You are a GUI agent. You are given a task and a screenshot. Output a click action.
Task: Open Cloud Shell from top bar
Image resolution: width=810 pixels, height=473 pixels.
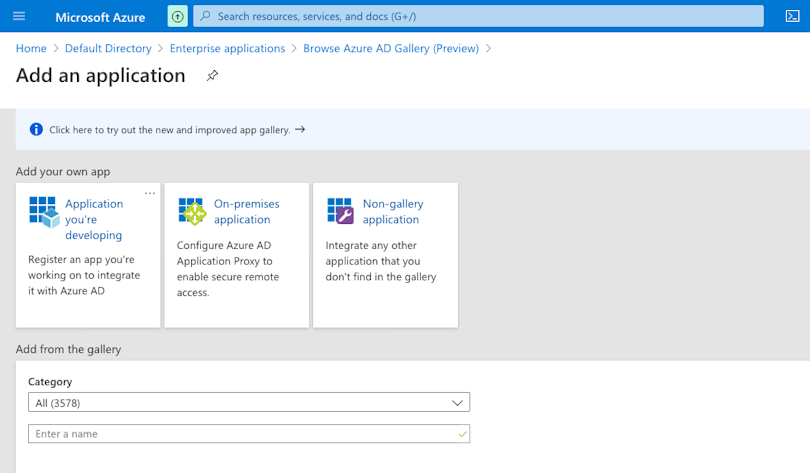pos(792,16)
